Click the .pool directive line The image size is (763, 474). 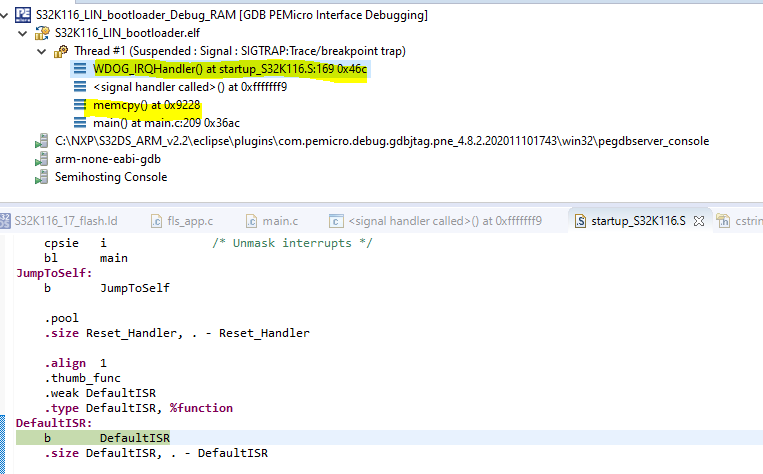61,318
